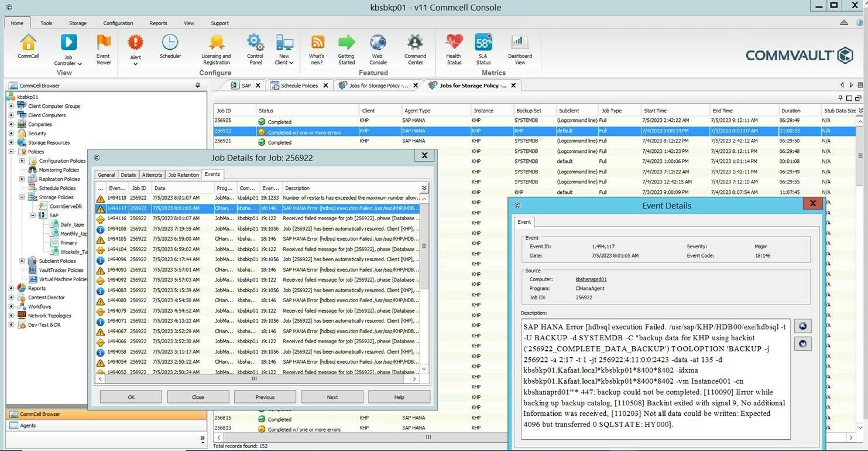Click the events list horizontal scrollbar

point(255,379)
